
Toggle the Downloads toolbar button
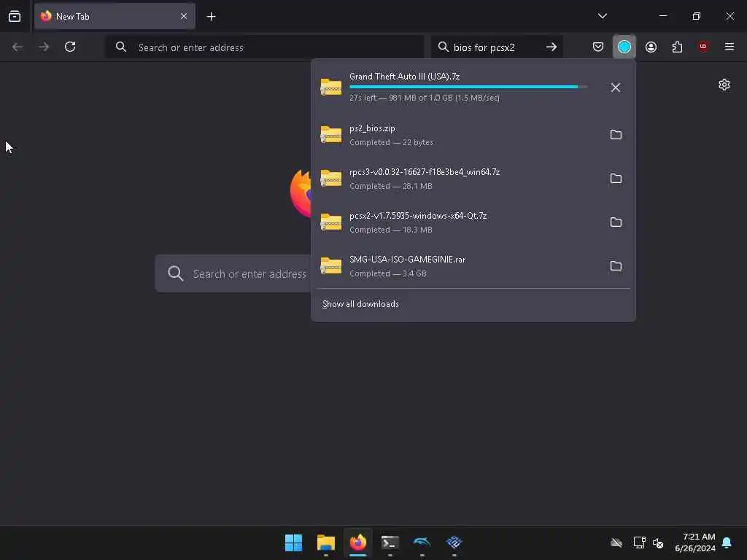(624, 47)
